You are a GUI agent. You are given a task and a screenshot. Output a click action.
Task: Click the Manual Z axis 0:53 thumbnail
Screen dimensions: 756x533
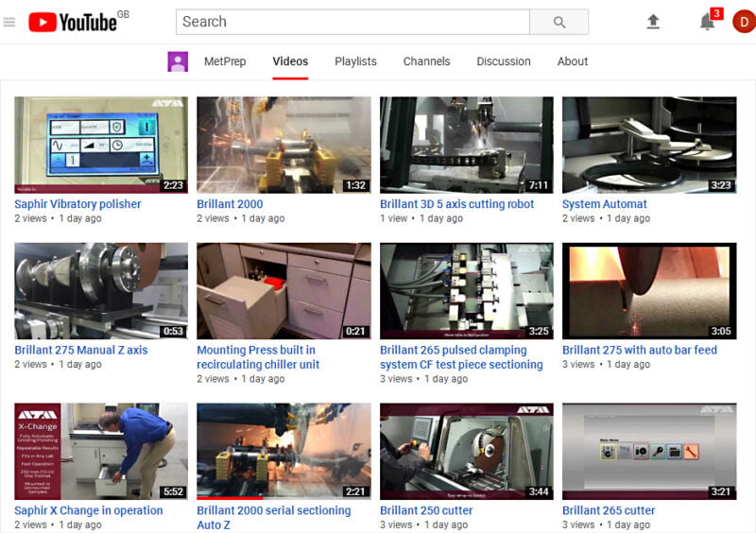point(101,291)
